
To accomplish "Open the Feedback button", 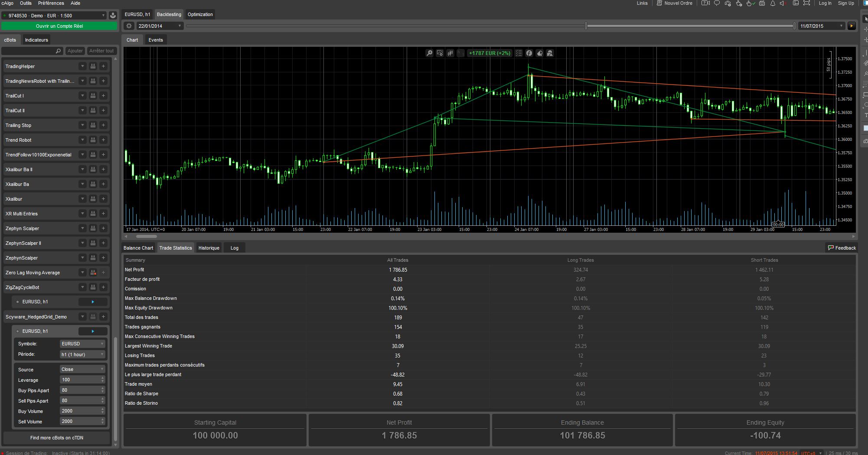I will [x=842, y=248].
